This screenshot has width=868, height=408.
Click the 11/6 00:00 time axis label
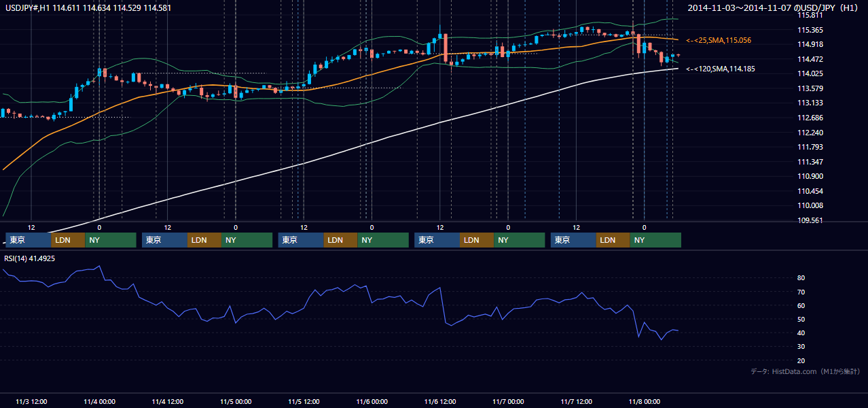click(x=372, y=401)
